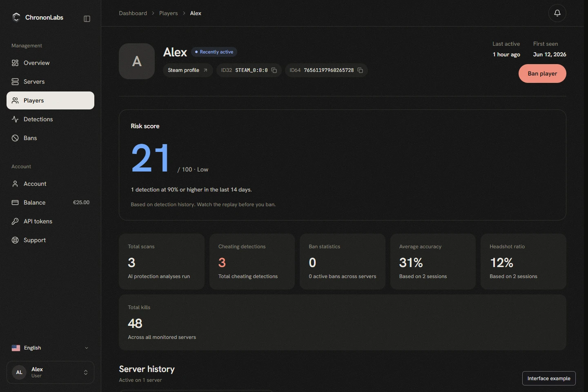
Task: Click the Support lifebuoy icon
Action: [x=15, y=240]
